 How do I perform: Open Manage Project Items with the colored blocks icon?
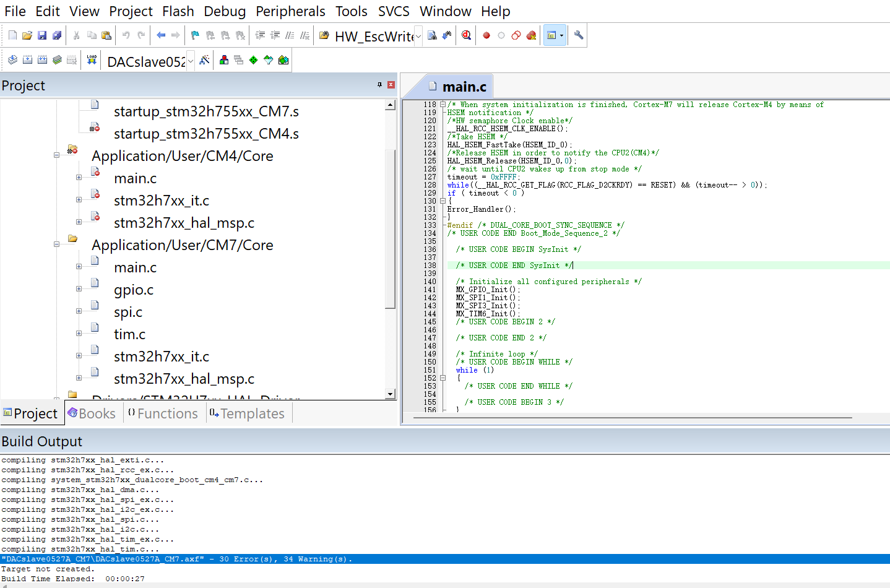click(224, 60)
